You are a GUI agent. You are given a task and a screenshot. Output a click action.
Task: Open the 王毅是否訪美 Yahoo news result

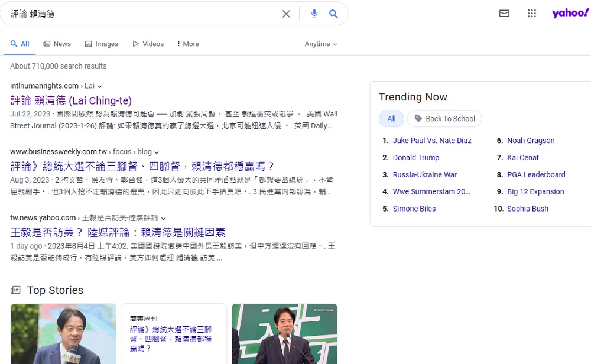click(x=118, y=232)
